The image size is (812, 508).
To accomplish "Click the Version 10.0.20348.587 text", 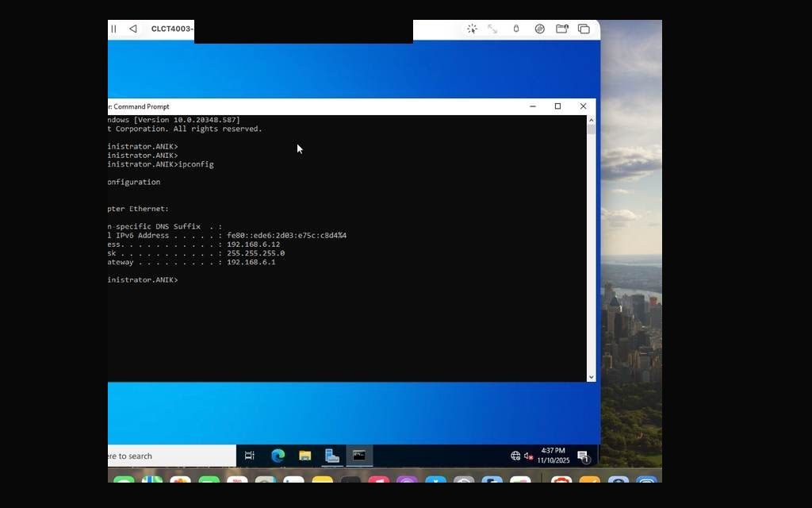I will pyautogui.click(x=187, y=120).
